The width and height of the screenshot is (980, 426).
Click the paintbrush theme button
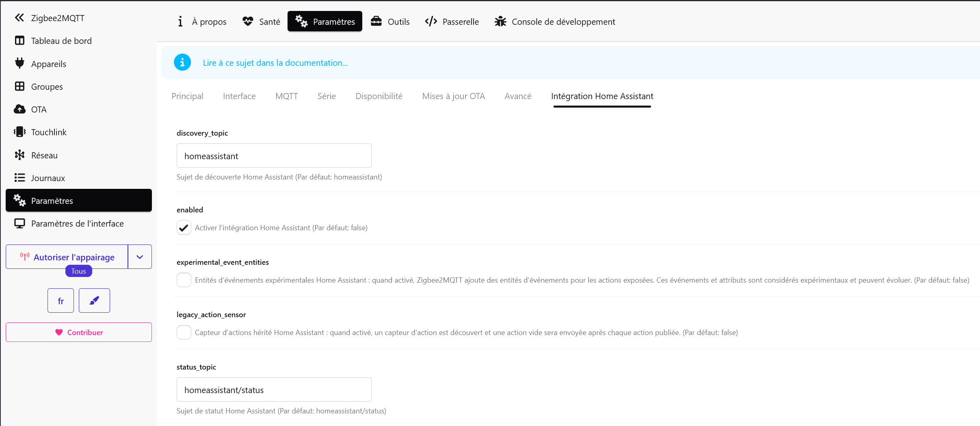pyautogui.click(x=94, y=301)
